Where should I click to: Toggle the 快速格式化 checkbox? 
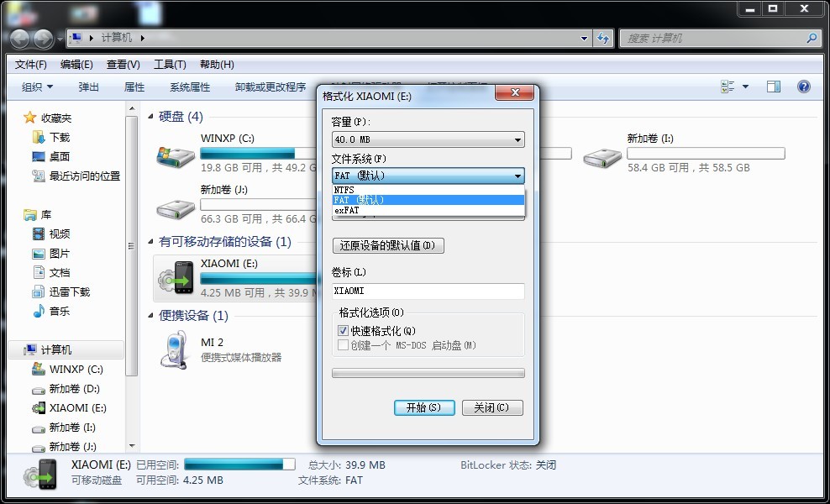coord(343,331)
